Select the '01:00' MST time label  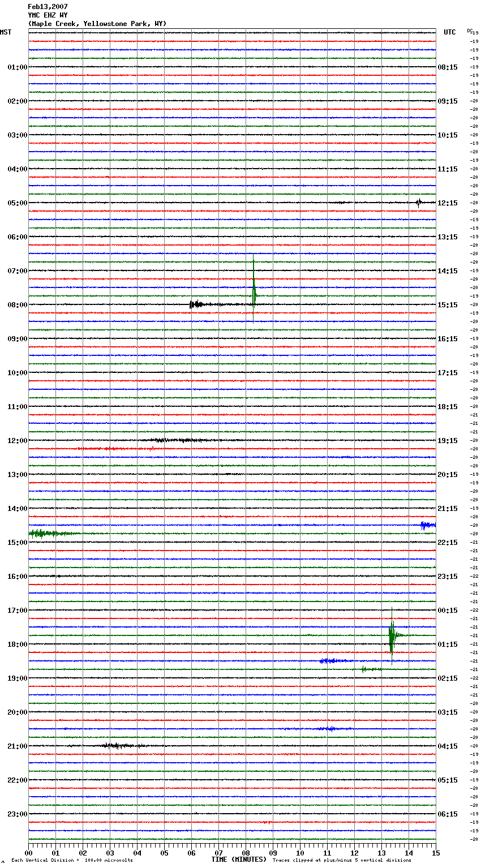coord(18,67)
